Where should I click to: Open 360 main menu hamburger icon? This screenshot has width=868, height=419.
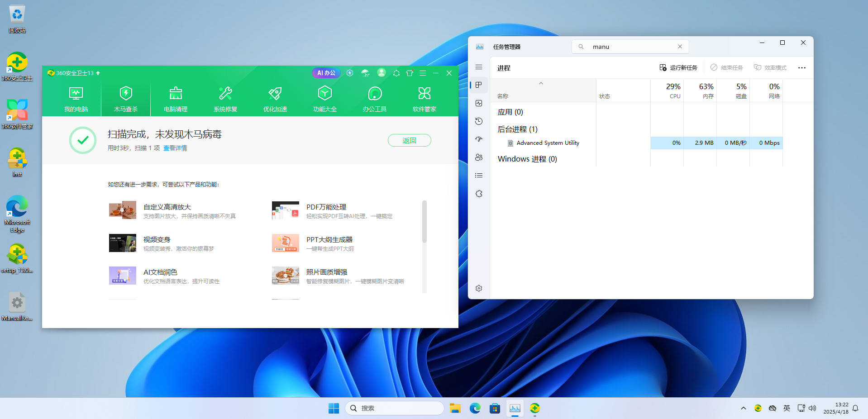click(x=423, y=73)
